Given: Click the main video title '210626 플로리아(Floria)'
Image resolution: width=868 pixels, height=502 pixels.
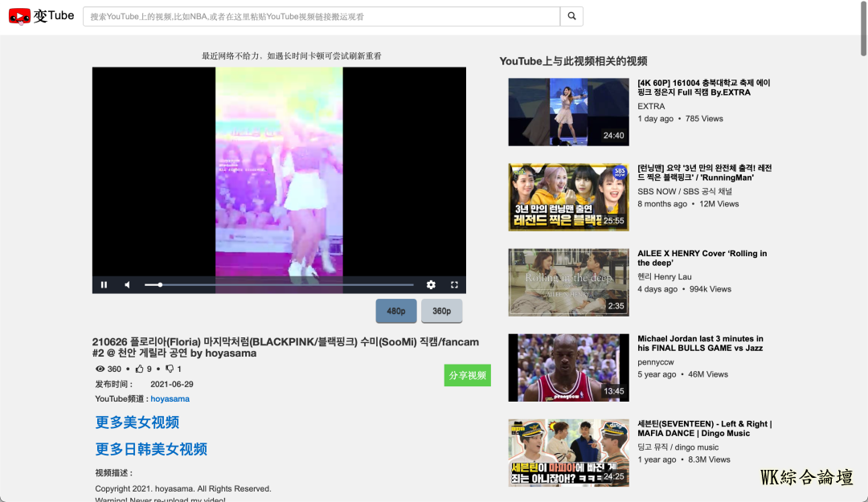Looking at the screenshot, I should [x=285, y=348].
